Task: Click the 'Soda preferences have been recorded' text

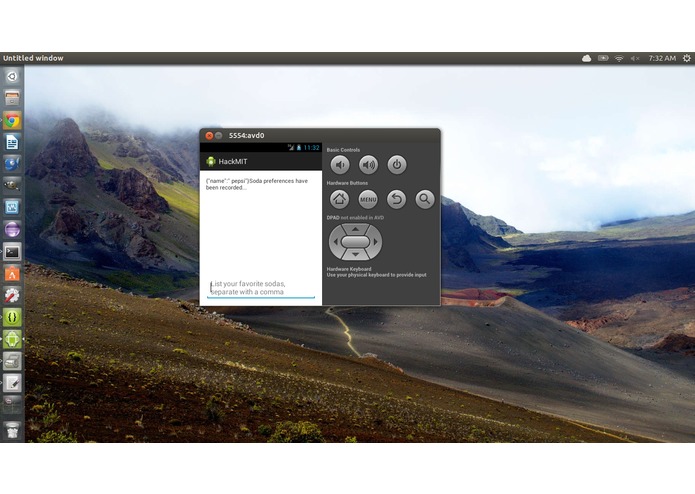Action: 257,184
